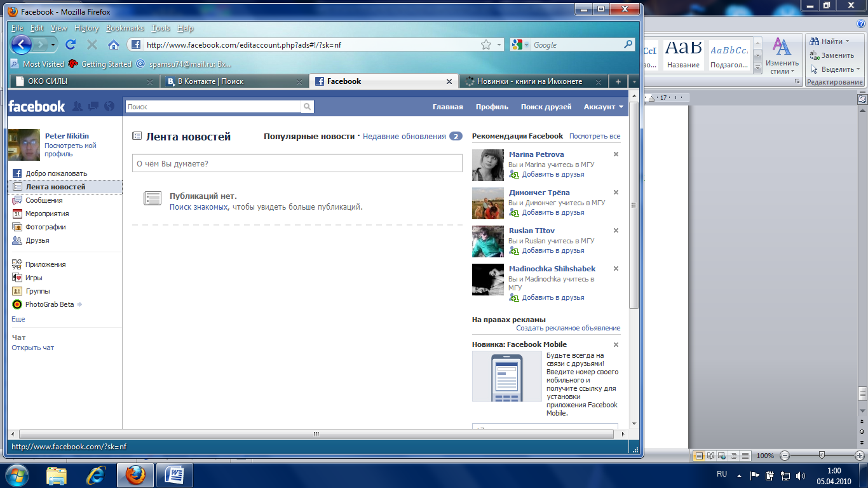Bookmark this page with the star icon

[486, 44]
